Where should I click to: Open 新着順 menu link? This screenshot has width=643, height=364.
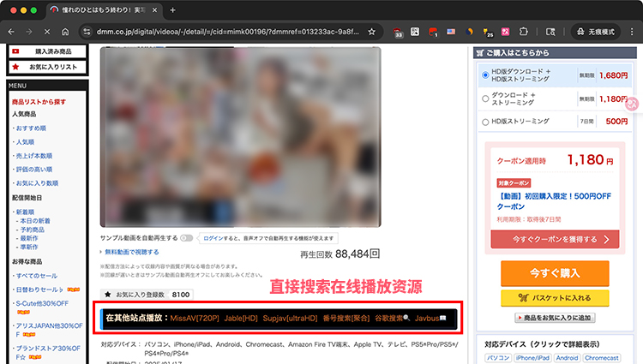[25, 212]
